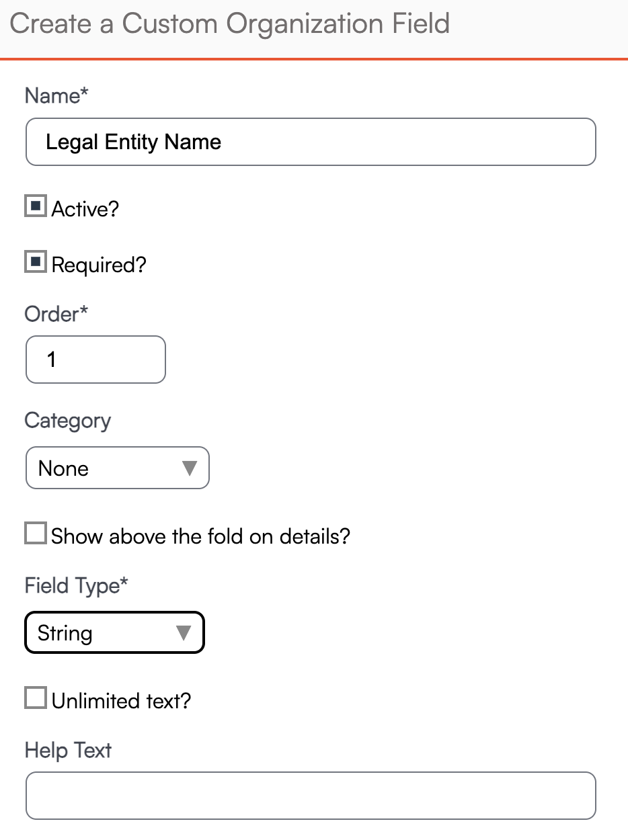This screenshot has height=840, width=628.
Task: Click the "Active?" label text
Action: tap(85, 209)
